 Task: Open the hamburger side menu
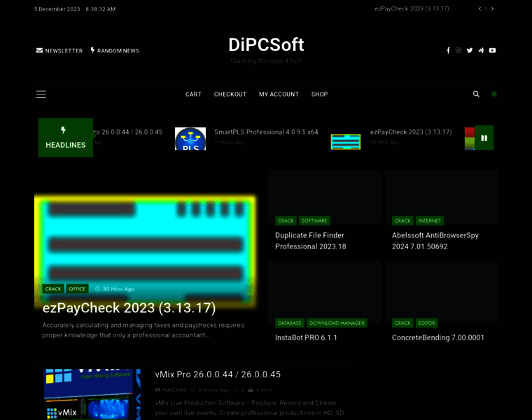(x=41, y=94)
